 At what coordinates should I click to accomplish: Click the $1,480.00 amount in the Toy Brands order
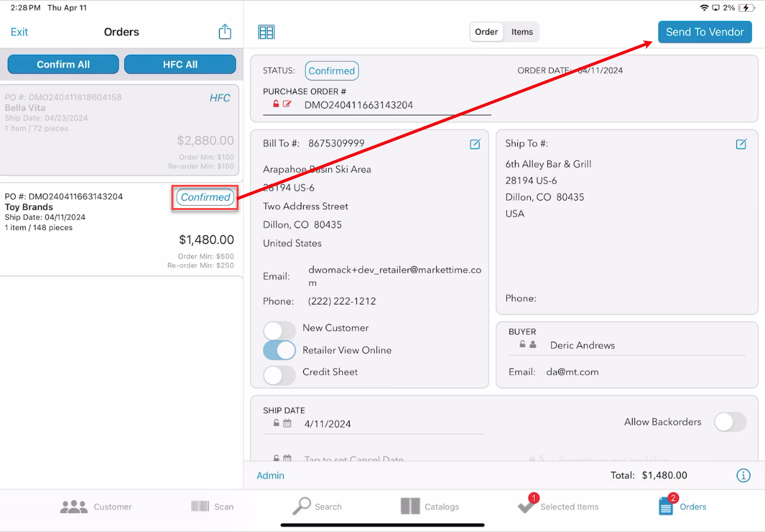pyautogui.click(x=207, y=240)
